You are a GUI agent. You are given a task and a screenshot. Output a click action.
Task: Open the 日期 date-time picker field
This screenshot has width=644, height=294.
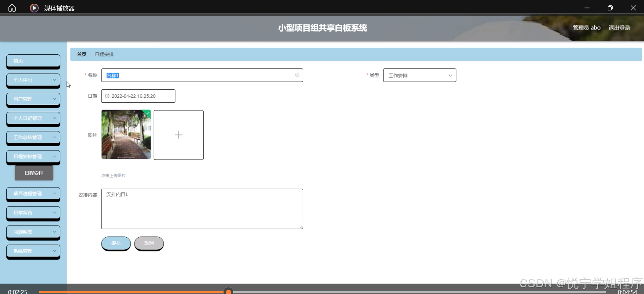click(x=138, y=96)
